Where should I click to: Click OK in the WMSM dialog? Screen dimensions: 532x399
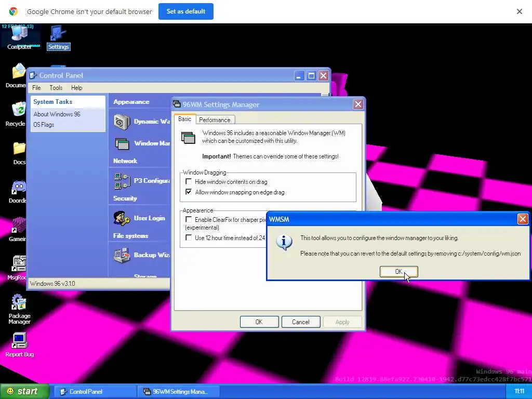click(398, 271)
